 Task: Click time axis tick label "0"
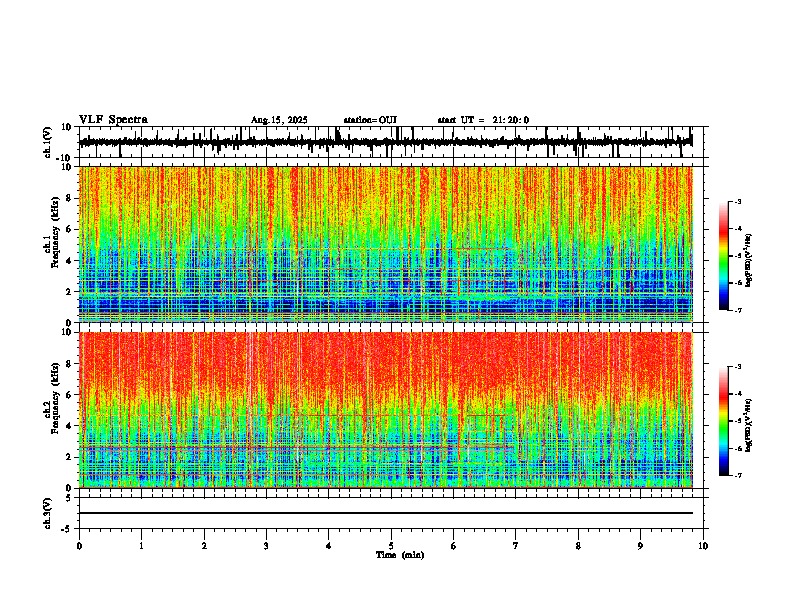(x=79, y=546)
